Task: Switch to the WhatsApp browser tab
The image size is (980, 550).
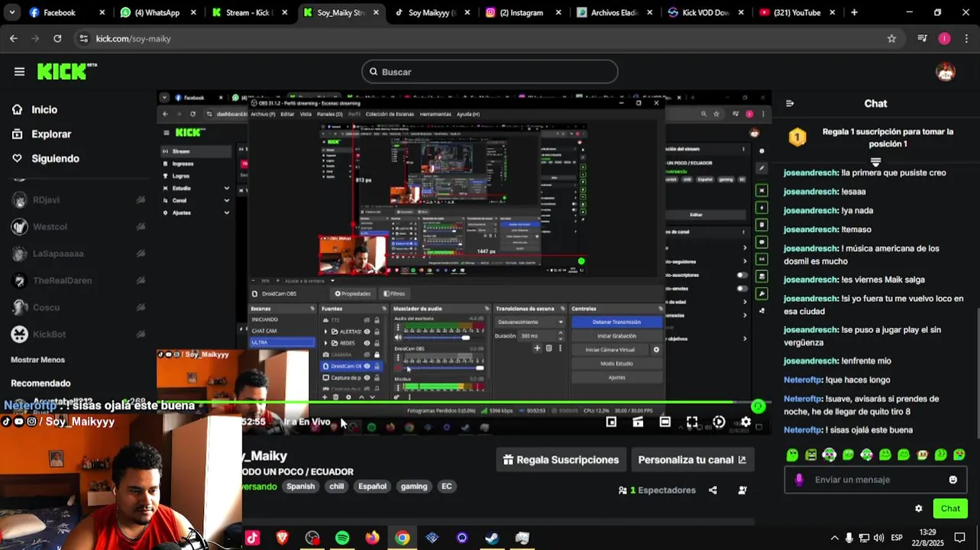Action: coord(157,12)
